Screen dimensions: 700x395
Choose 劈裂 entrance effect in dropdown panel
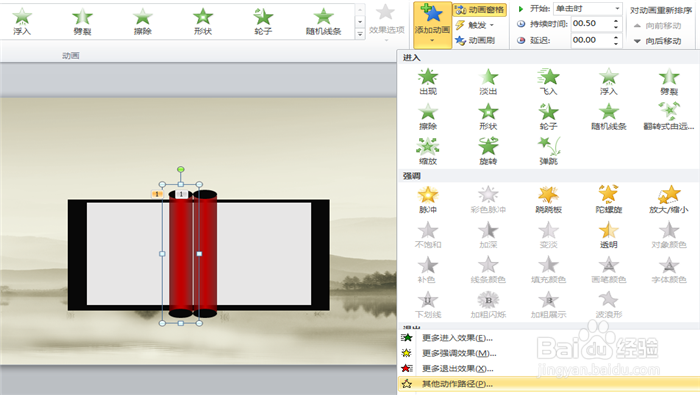[669, 81]
